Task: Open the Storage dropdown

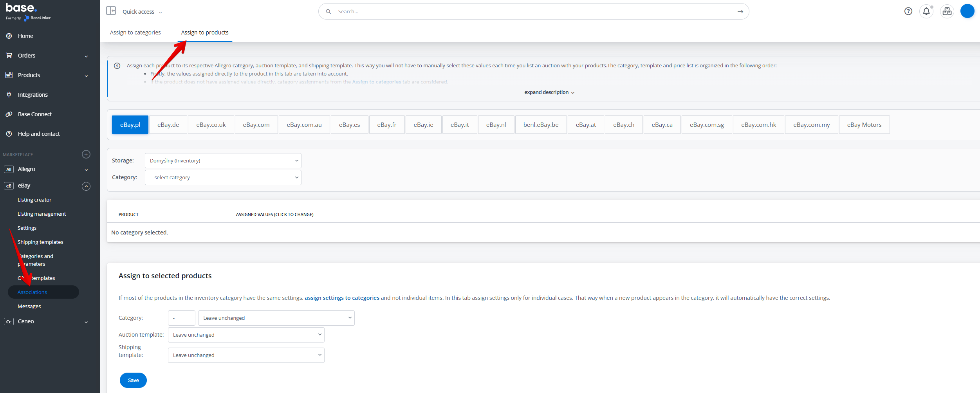Action: click(223, 161)
